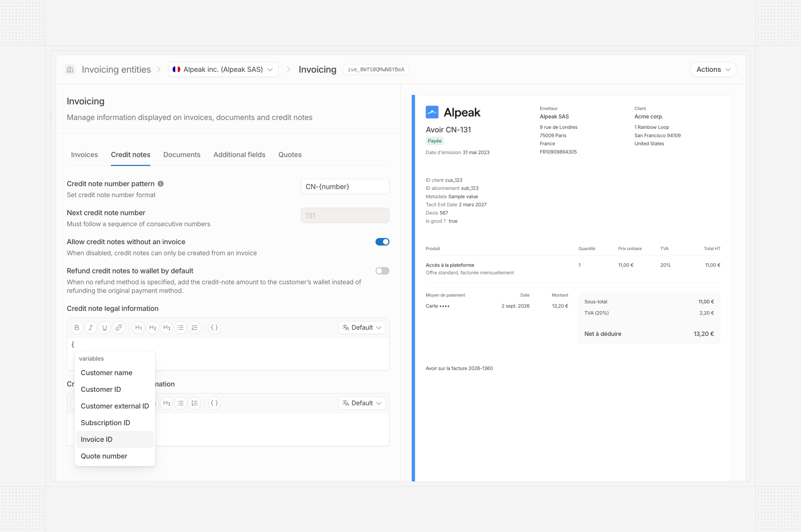Viewport: 801px width, 532px height.
Task: Choose Customer ID variable
Action: click(115, 389)
